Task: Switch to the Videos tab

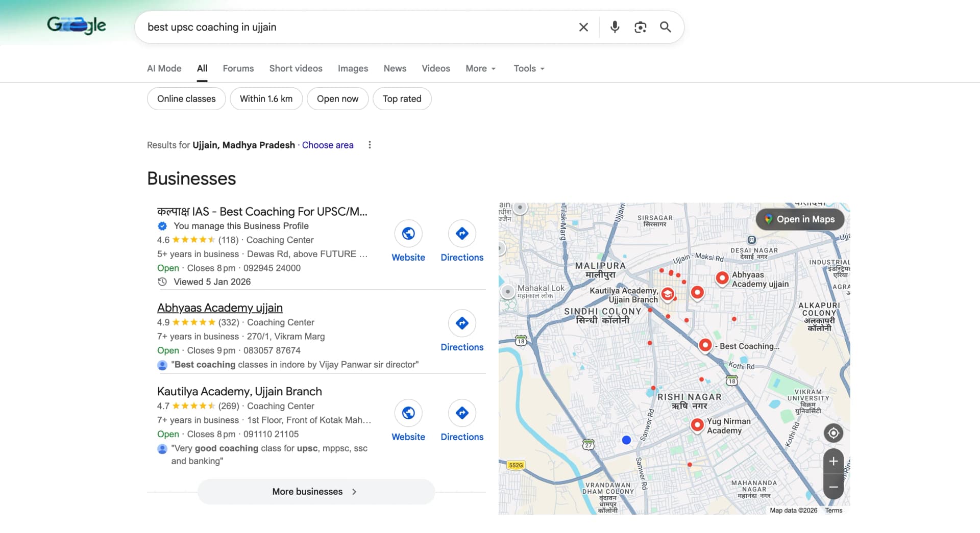Action: tap(436, 68)
